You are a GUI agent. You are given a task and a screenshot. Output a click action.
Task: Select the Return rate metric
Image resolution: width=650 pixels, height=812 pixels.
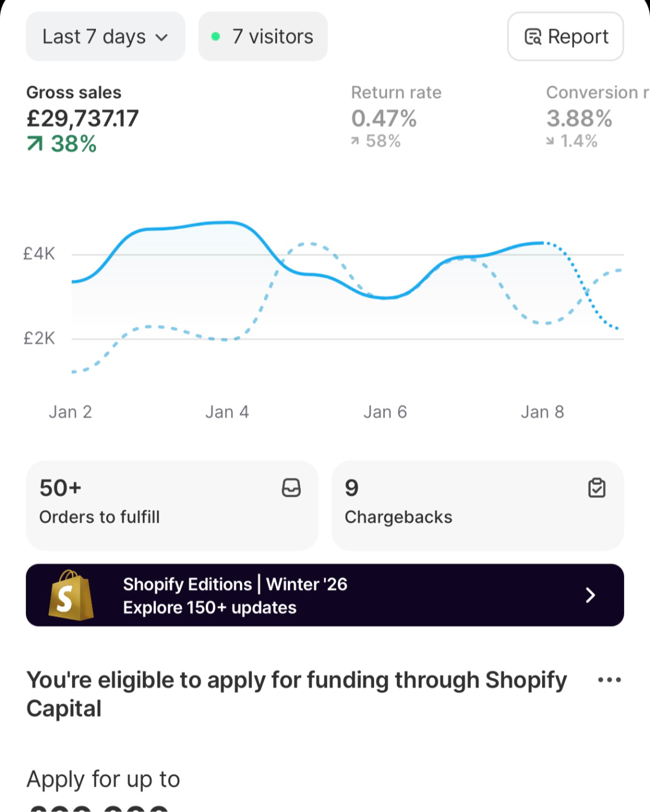coord(396,117)
